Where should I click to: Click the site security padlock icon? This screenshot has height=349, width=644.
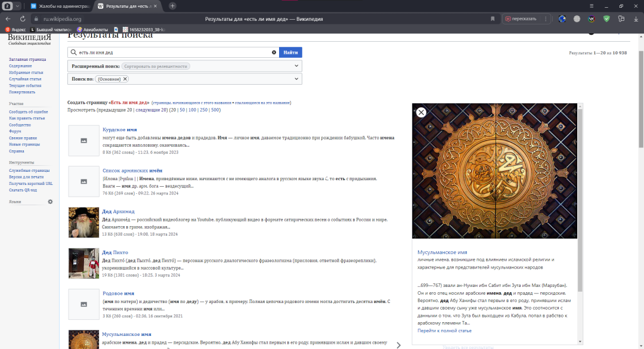[36, 19]
